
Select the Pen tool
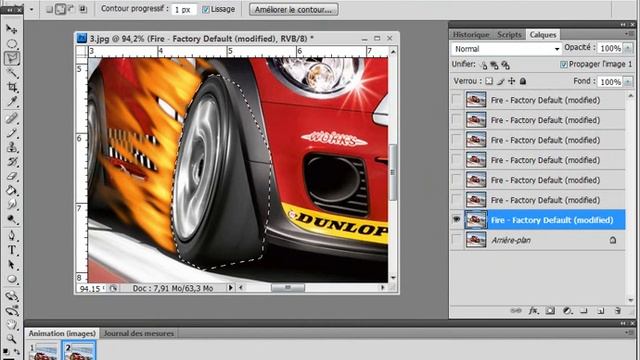pyautogui.click(x=11, y=236)
